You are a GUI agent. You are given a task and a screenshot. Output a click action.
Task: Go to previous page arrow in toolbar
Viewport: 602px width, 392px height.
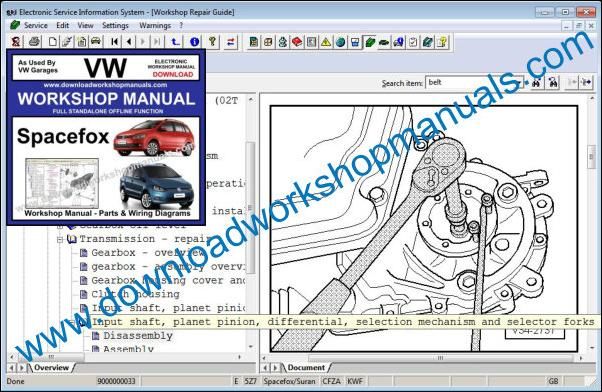(129, 41)
